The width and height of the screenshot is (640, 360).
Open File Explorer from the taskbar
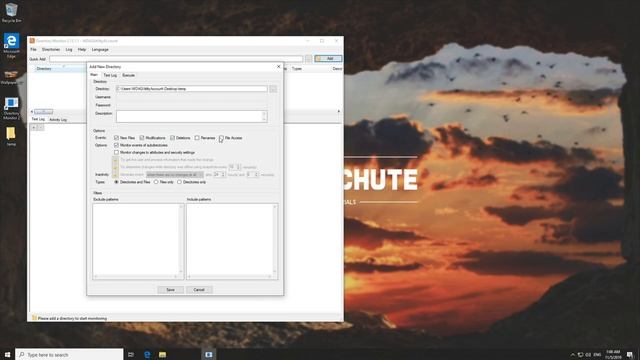(162, 354)
